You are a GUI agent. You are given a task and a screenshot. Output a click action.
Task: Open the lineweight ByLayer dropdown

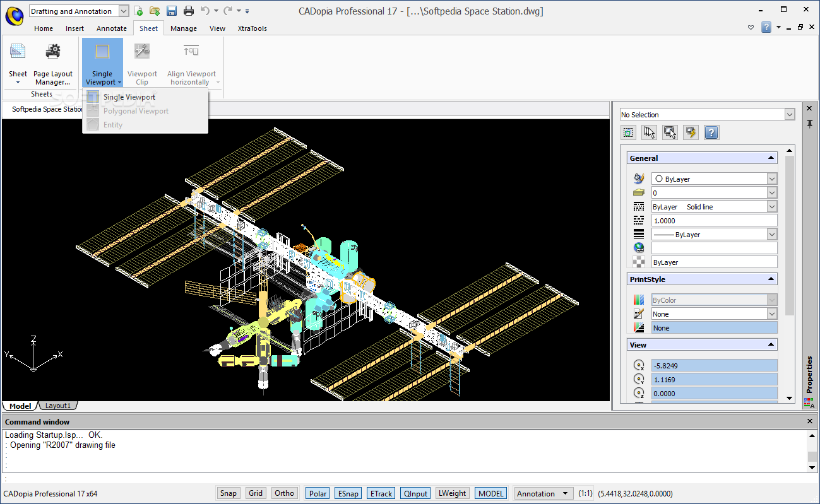pos(772,235)
